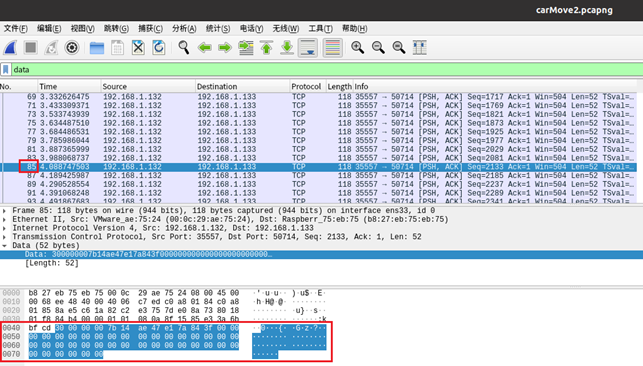Screen dimensions: 643x366
Task: Click hex dump row offset 0020
Action: 11,311
